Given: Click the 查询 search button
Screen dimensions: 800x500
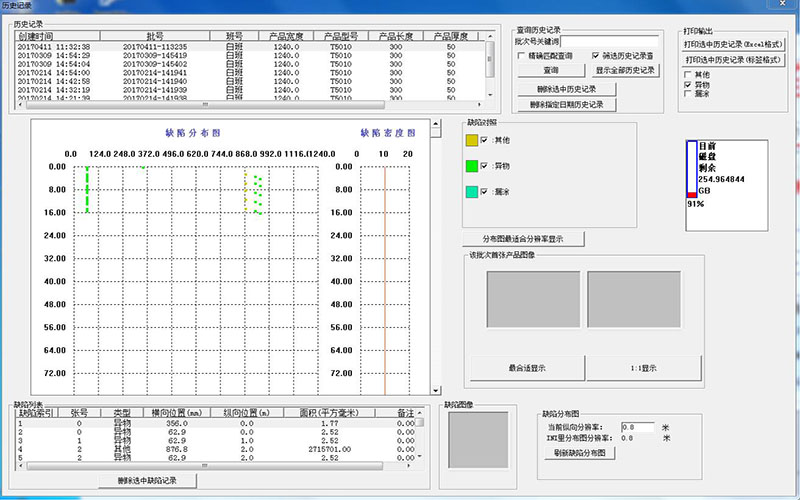Looking at the screenshot, I should coord(551,71).
